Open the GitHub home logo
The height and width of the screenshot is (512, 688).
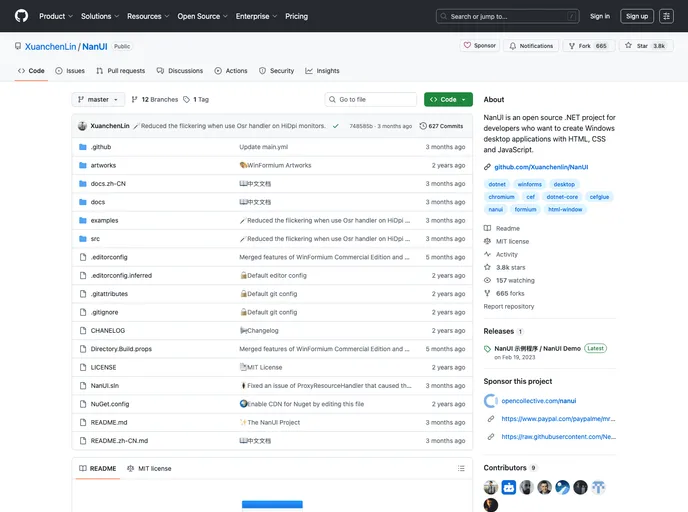(x=21, y=16)
